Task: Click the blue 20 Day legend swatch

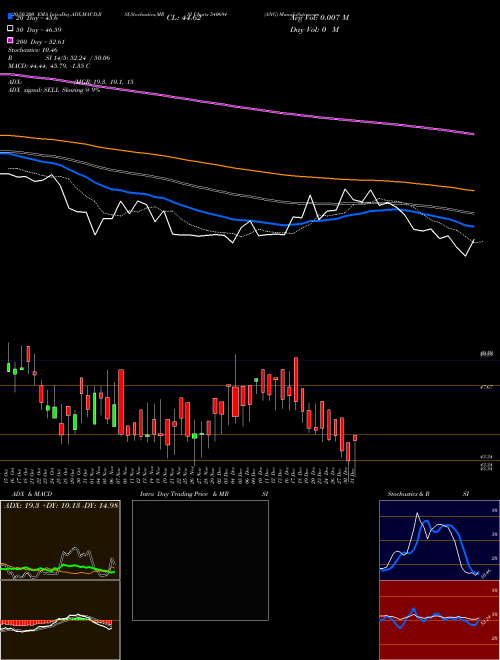Action: tap(10, 17)
